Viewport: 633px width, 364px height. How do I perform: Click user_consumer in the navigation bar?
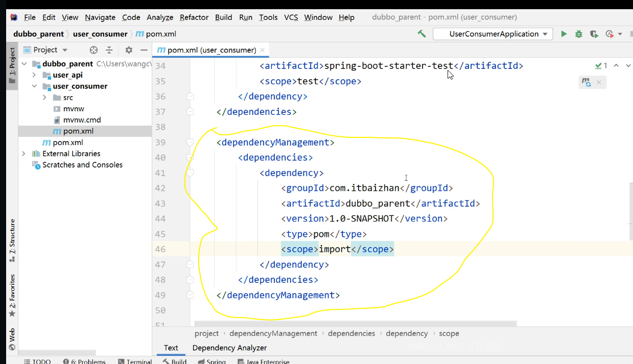[100, 34]
